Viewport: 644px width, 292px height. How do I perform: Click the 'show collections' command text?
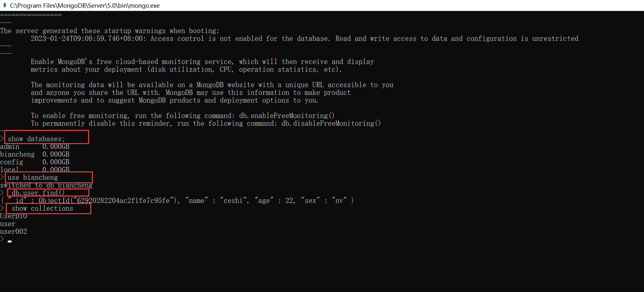click(x=42, y=208)
